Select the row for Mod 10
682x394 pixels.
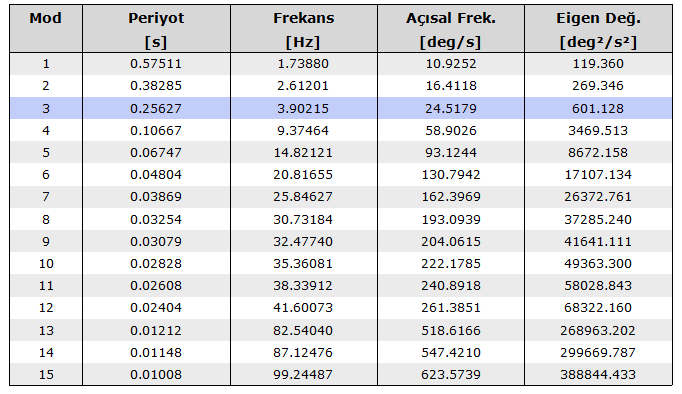tap(341, 264)
